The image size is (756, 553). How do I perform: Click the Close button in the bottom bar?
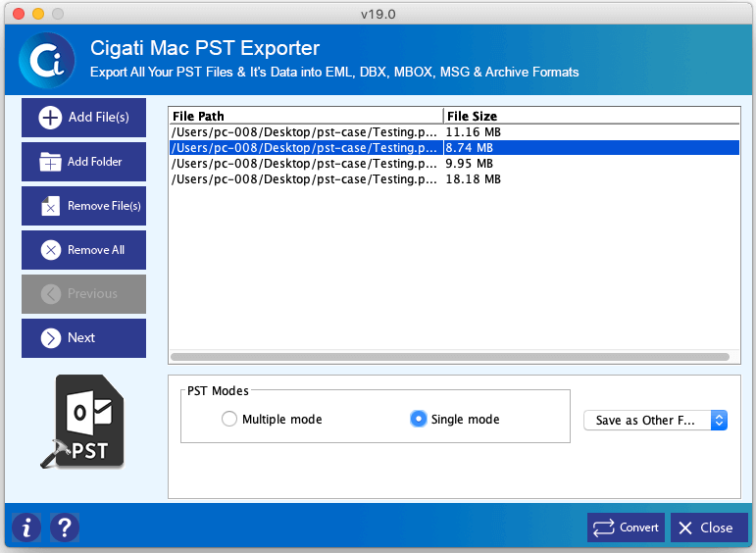709,528
